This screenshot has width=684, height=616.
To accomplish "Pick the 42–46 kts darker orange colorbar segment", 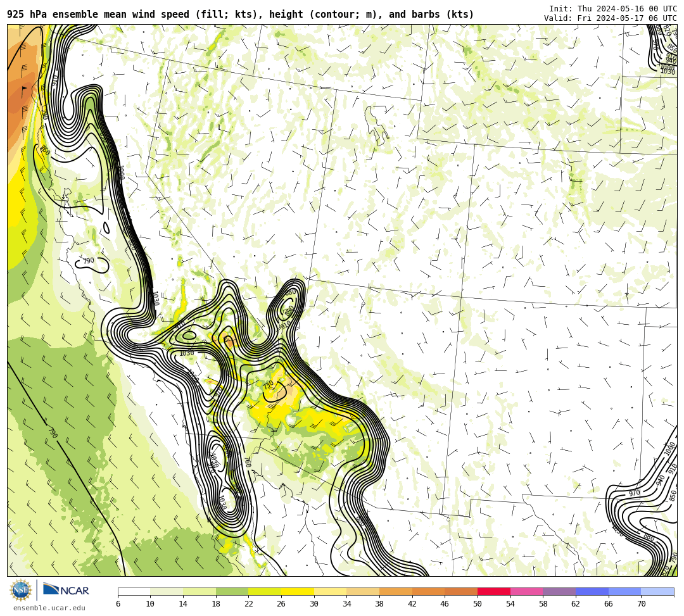I will (428, 591).
